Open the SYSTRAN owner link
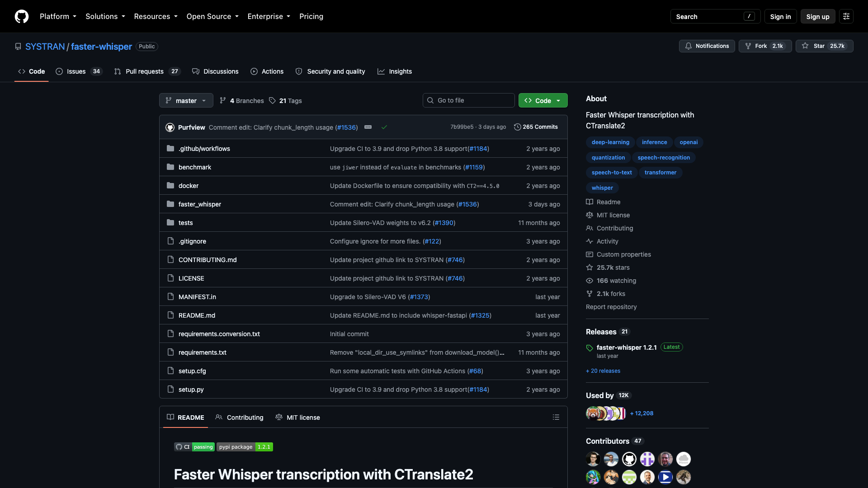868x488 pixels. click(45, 47)
